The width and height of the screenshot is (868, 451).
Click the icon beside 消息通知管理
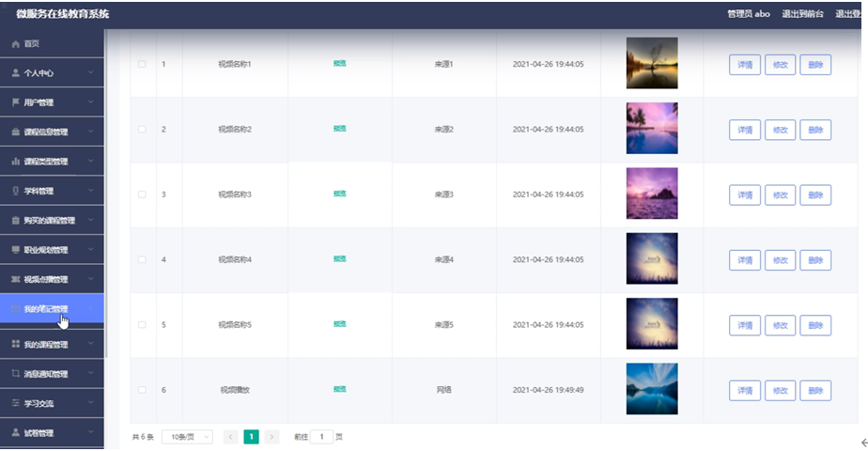point(15,374)
